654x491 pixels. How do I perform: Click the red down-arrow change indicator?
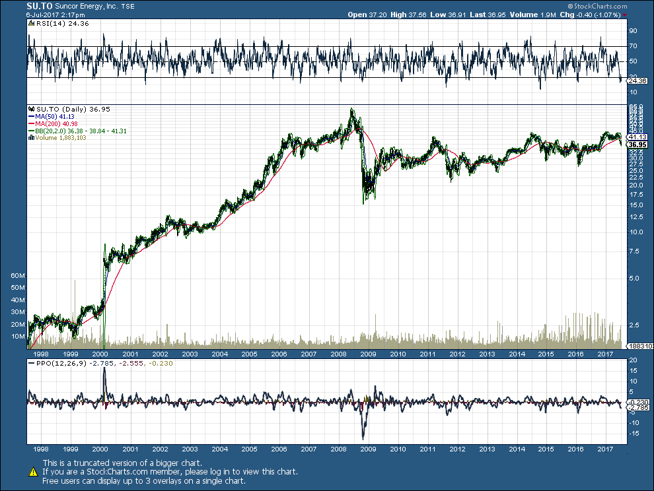click(624, 15)
